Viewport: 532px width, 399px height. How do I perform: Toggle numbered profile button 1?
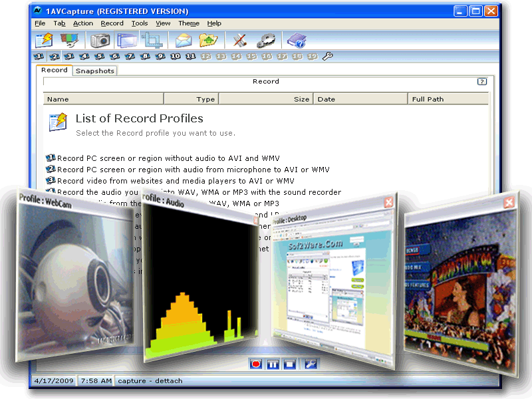(38, 56)
